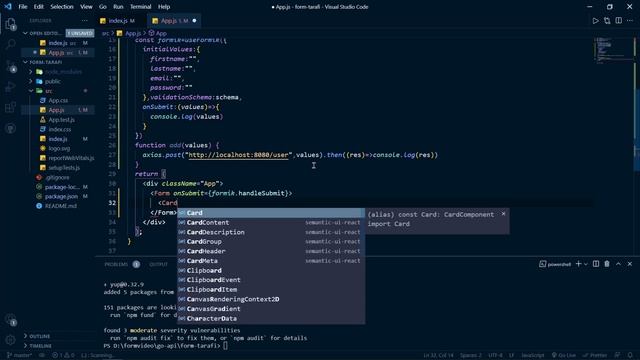Kill terminal with the trash icon
The height and width of the screenshot is (360, 640).
[x=607, y=264]
